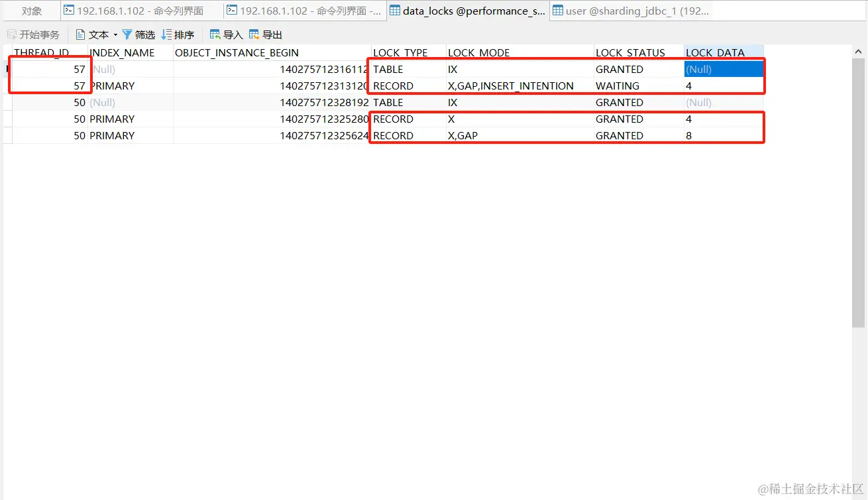
Task: Click the PRIMARY cell in the WAITING row
Action: pos(131,86)
